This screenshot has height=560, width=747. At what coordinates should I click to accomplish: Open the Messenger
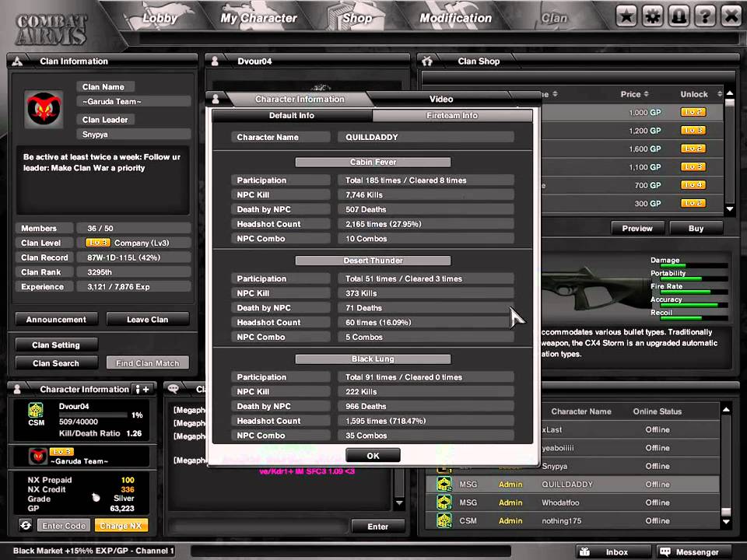[x=693, y=552]
